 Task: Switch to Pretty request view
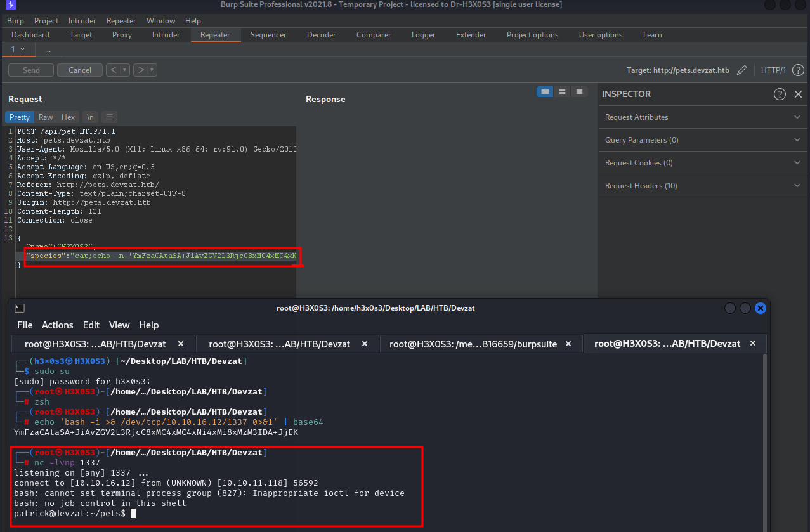pos(19,117)
